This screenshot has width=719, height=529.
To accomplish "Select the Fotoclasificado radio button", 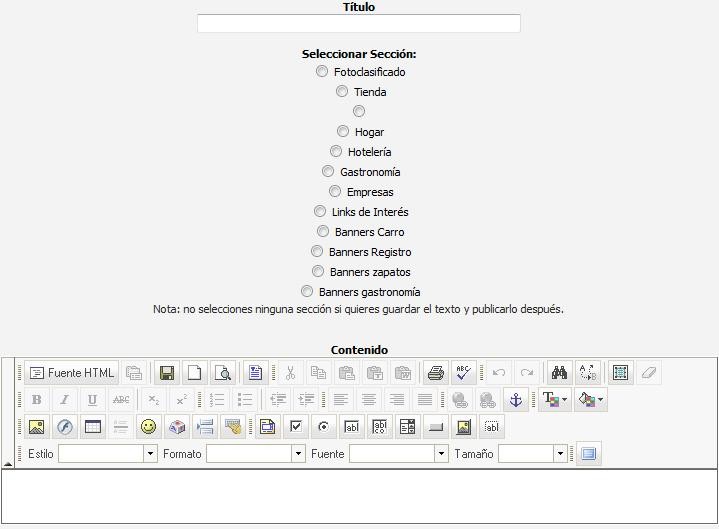I will pos(322,71).
